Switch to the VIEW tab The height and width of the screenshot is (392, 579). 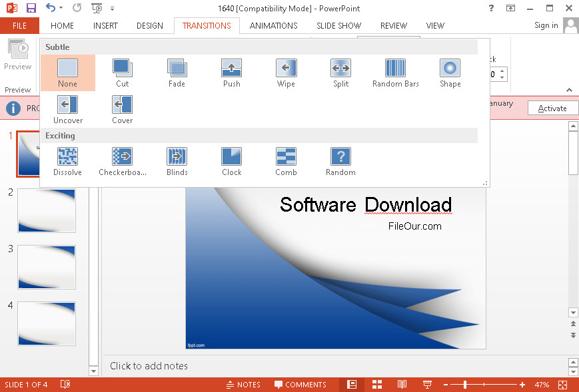tap(435, 25)
